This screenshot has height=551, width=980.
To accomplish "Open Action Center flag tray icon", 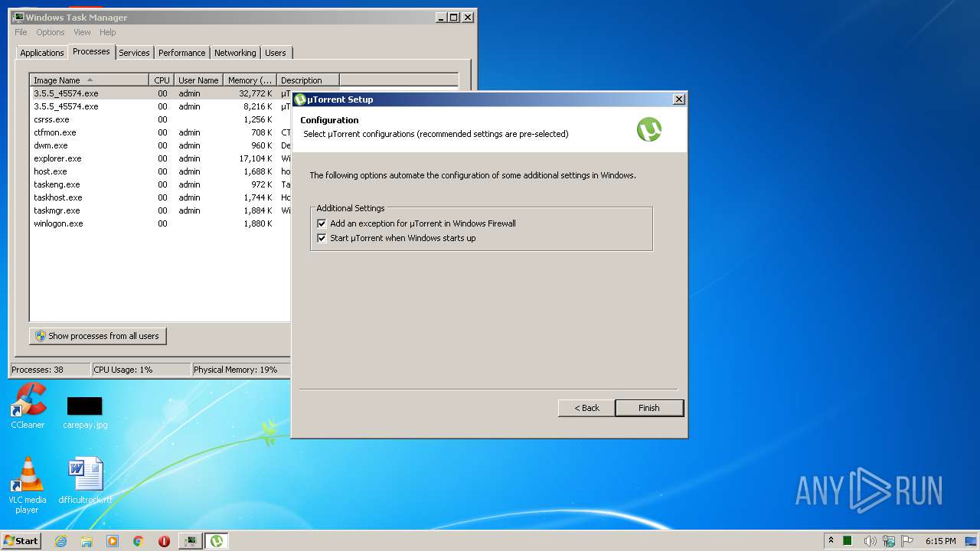I will 908,541.
